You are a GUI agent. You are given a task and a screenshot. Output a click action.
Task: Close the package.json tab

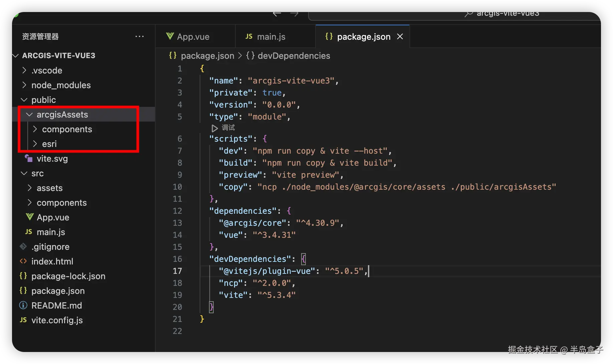[400, 36]
